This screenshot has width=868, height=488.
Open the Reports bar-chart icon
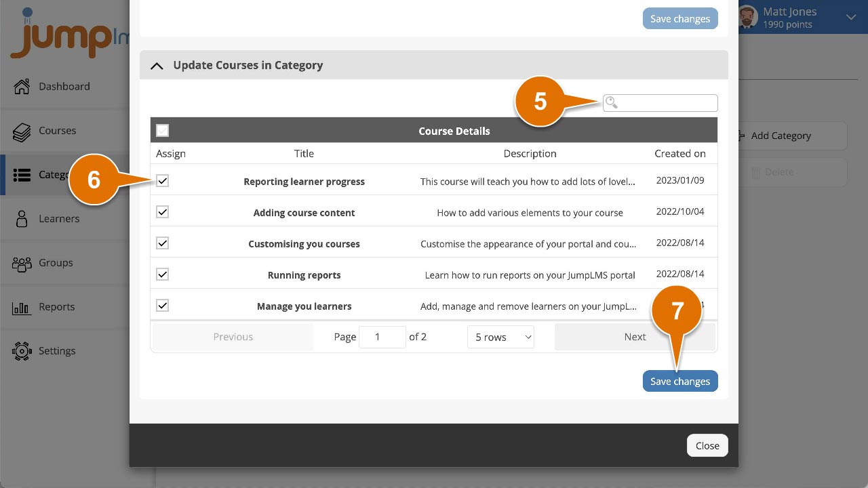[22, 307]
